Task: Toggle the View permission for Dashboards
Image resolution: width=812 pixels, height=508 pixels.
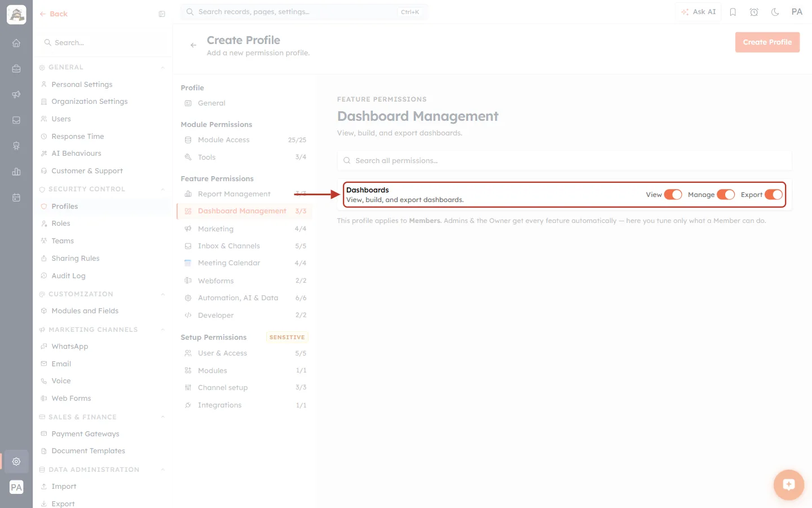Action: (673, 195)
